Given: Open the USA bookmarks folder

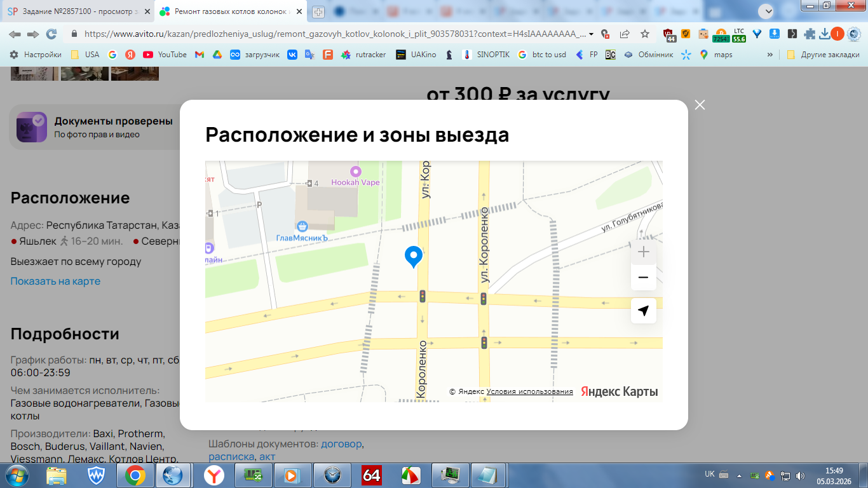Looking at the screenshot, I should (85, 55).
